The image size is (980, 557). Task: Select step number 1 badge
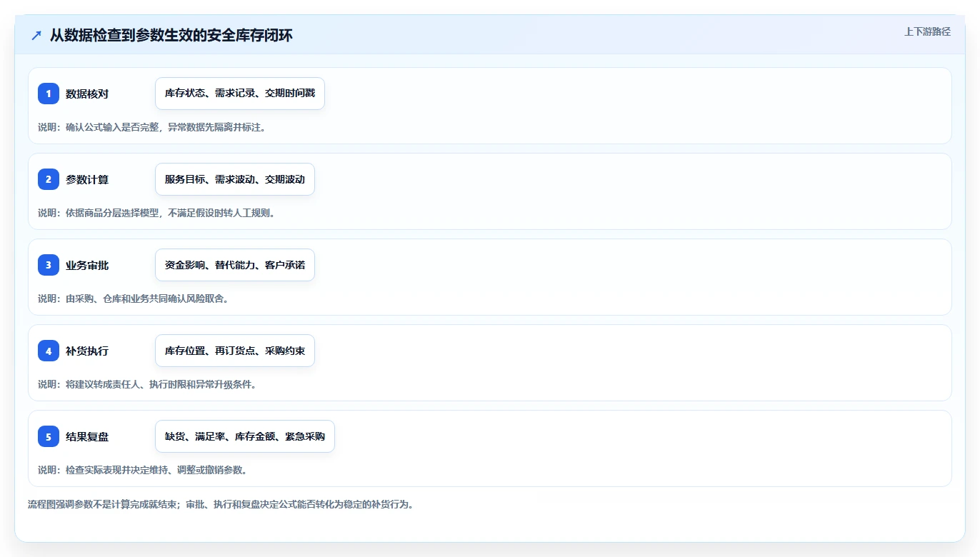[49, 94]
